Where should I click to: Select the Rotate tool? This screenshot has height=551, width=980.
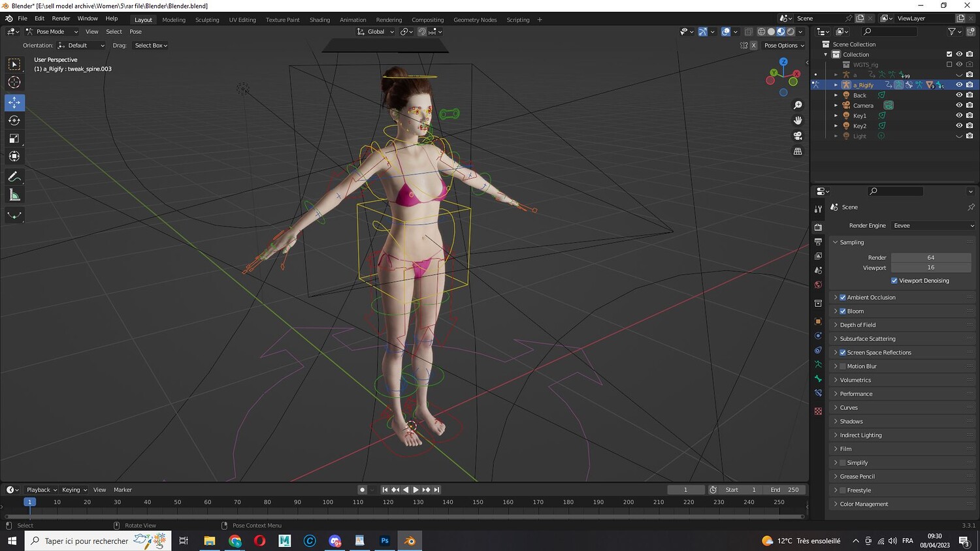(14, 120)
